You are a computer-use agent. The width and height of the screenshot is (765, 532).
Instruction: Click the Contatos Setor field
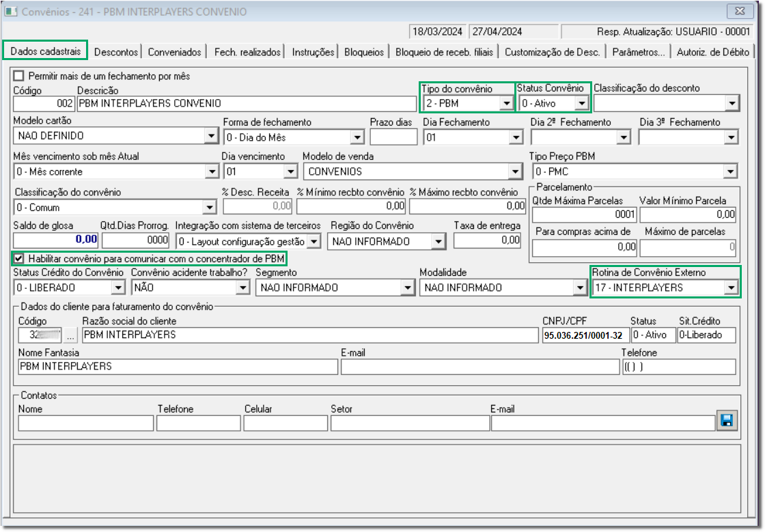[x=411, y=423]
